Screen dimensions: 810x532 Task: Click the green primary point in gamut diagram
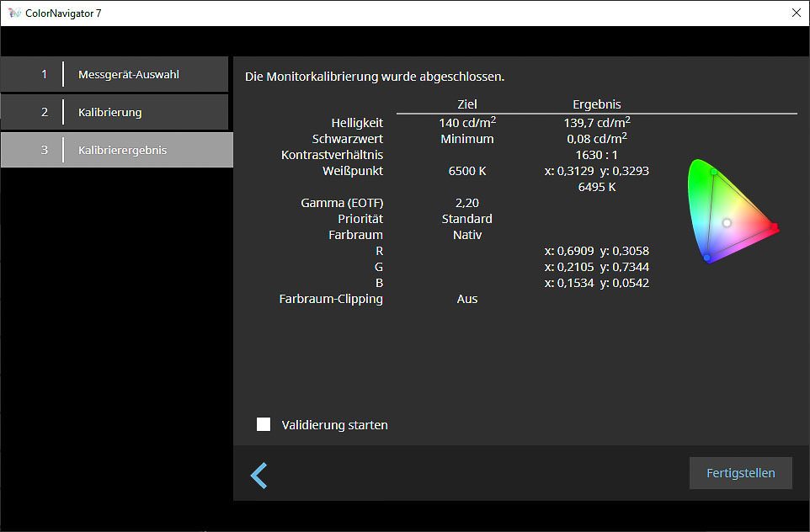coord(714,172)
